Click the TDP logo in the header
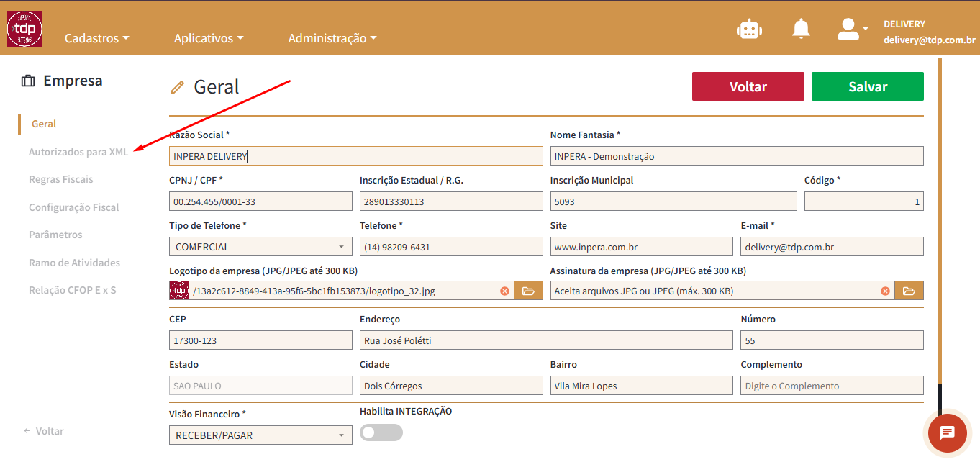 tap(24, 30)
